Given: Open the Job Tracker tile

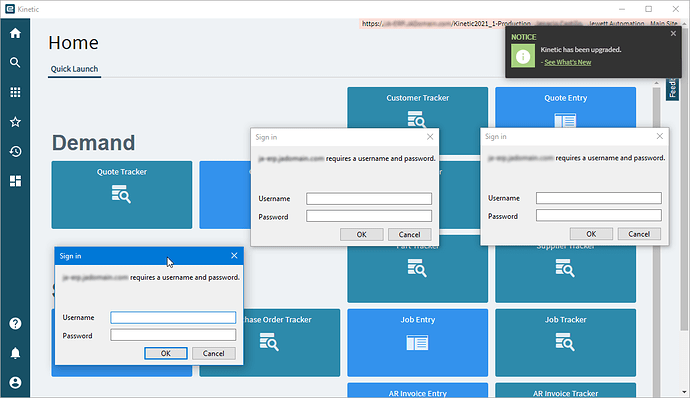Looking at the screenshot, I should click(565, 343).
